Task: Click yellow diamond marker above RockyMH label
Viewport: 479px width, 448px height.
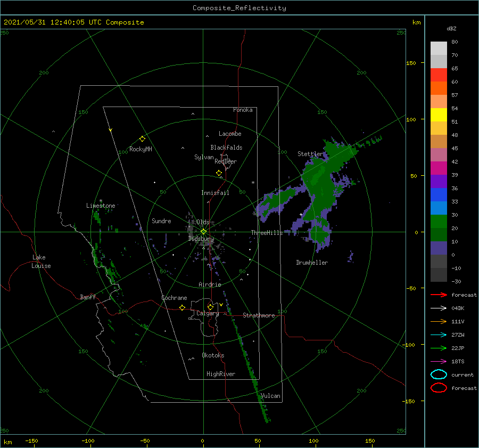Action: pyautogui.click(x=142, y=139)
